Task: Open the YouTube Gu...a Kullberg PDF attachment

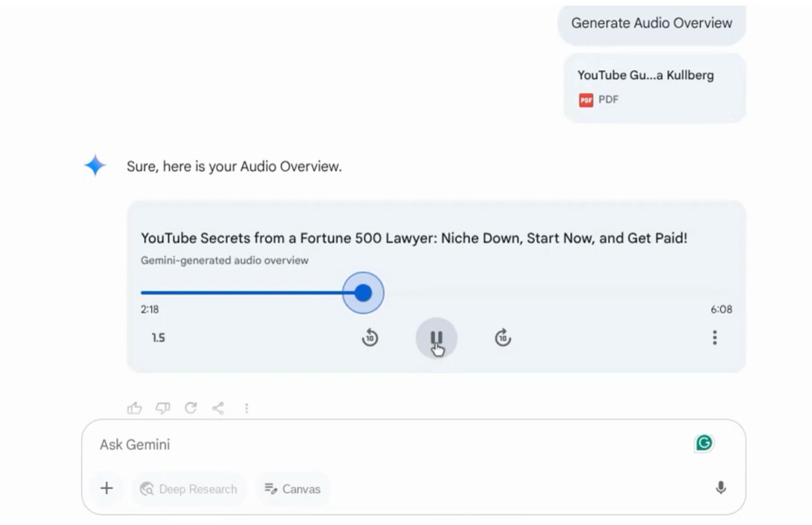Action: tap(655, 87)
